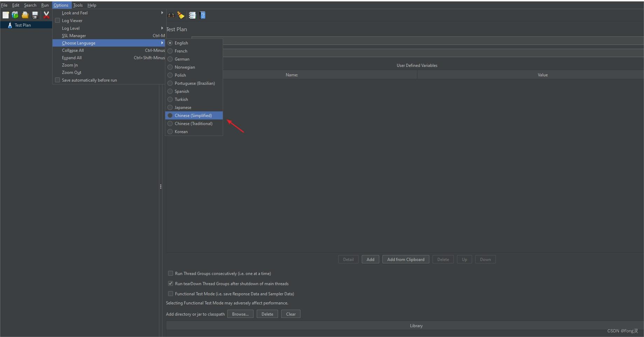The height and width of the screenshot is (337, 644).
Task: Select Norwegian language option
Action: [194, 67]
